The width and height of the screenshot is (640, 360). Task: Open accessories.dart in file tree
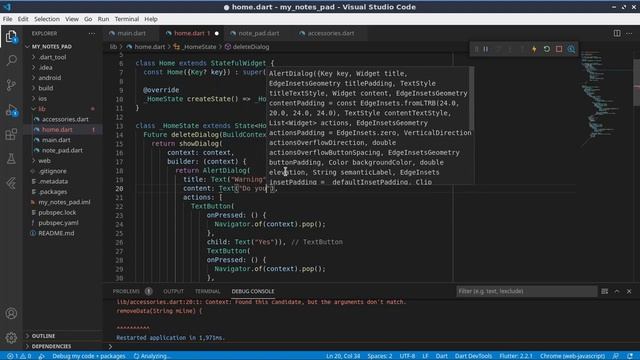point(65,119)
